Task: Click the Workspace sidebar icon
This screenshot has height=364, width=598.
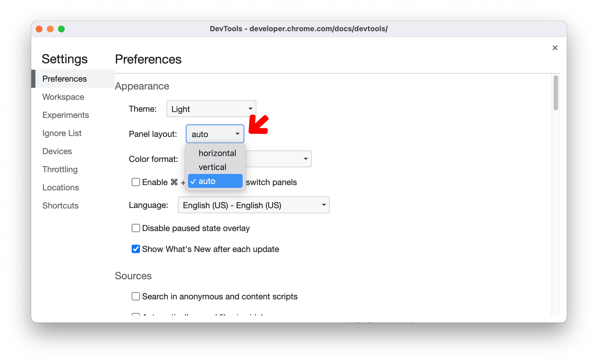Action: click(63, 97)
